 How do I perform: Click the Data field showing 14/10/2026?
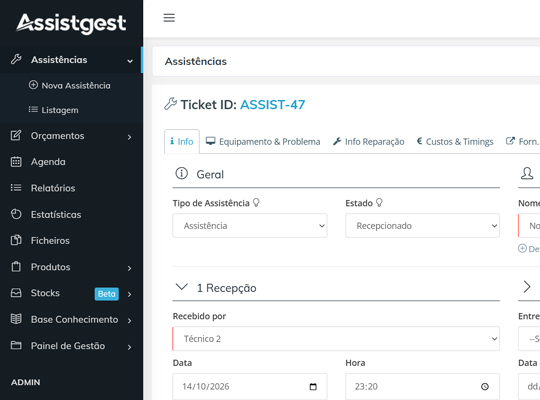click(250, 386)
